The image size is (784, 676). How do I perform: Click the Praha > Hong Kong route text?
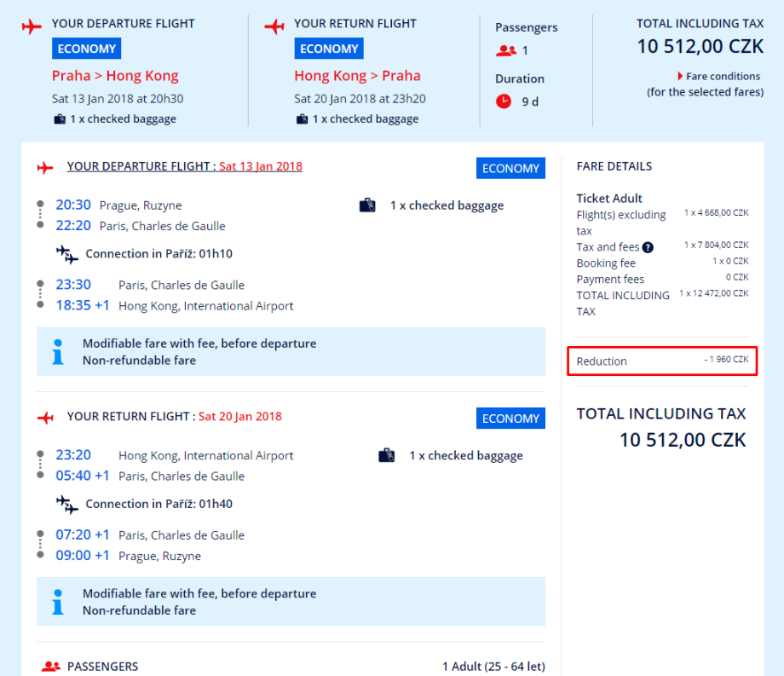(x=115, y=76)
